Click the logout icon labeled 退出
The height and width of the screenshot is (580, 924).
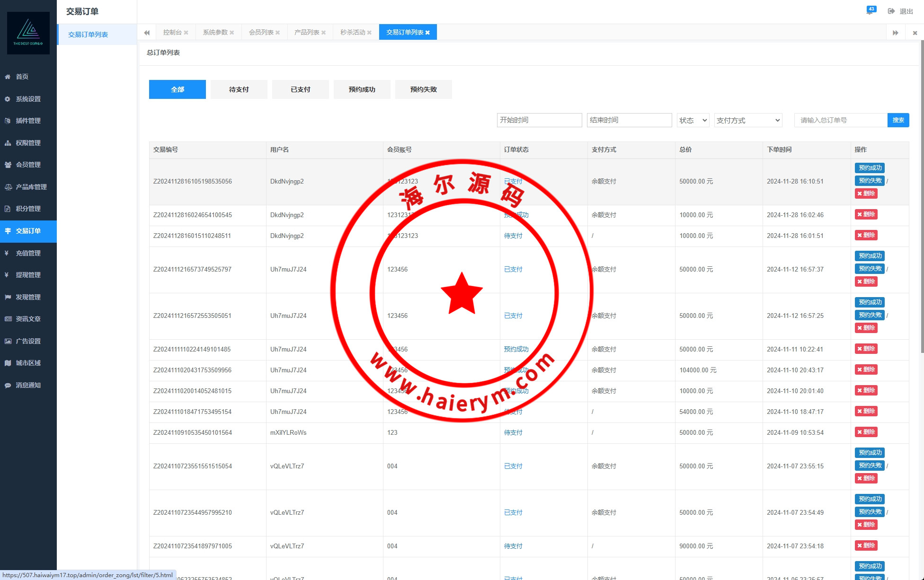pos(891,11)
